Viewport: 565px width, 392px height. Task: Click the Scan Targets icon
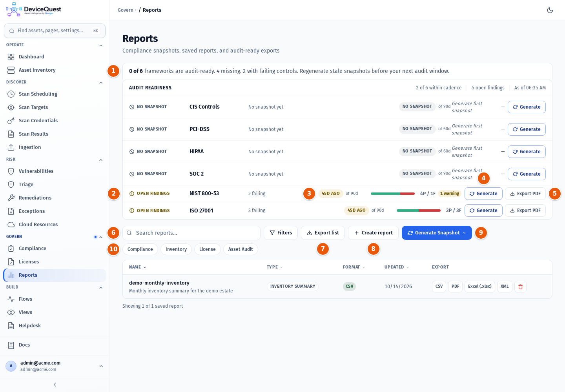[11, 107]
